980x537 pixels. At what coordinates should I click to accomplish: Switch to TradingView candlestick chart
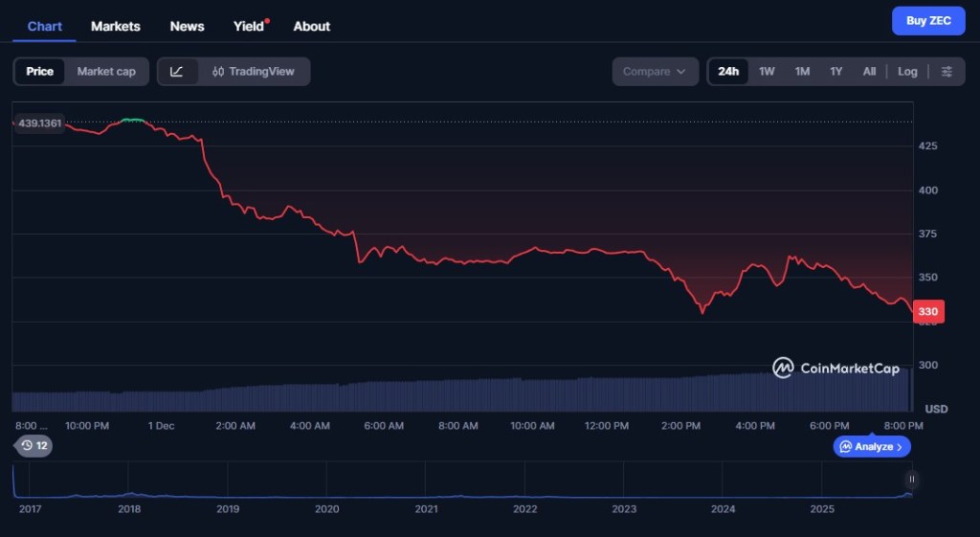pyautogui.click(x=254, y=72)
